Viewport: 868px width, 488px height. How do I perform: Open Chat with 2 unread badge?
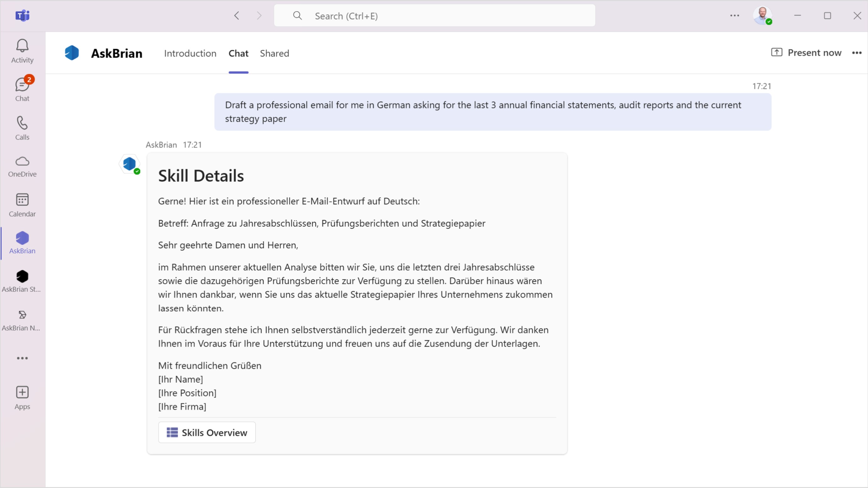[x=22, y=89]
